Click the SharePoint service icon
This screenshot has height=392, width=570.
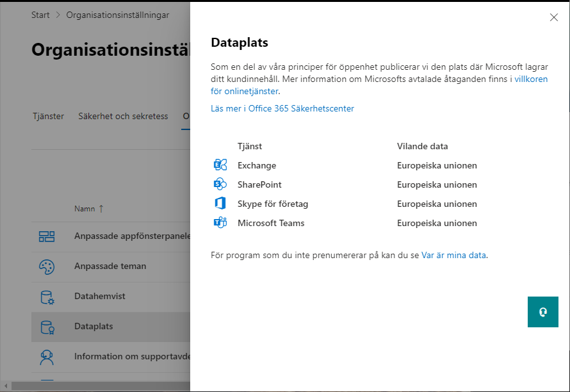(220, 184)
